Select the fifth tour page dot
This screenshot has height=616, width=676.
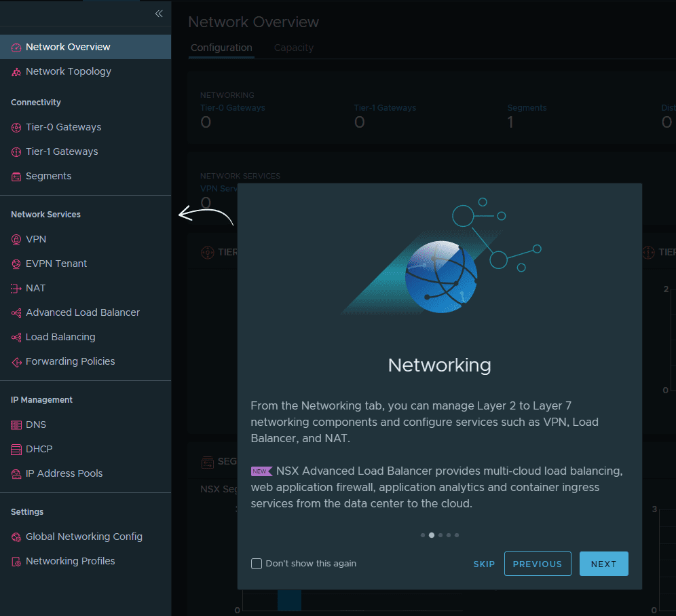tap(457, 535)
